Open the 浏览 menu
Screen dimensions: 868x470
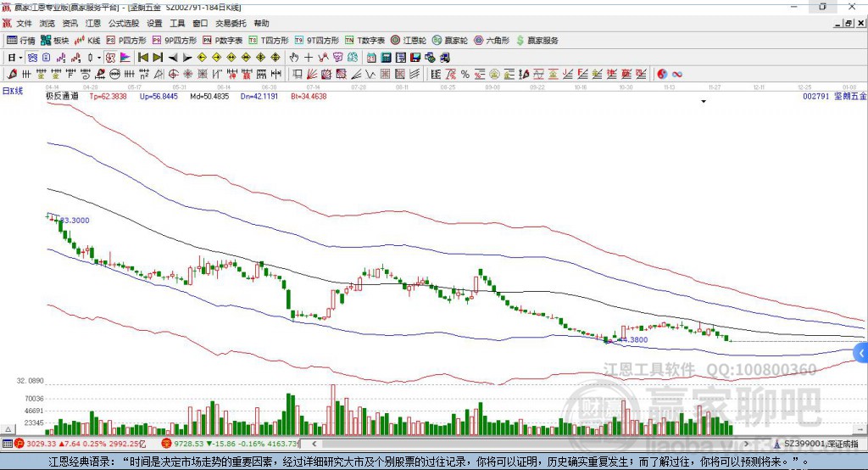coord(47,23)
